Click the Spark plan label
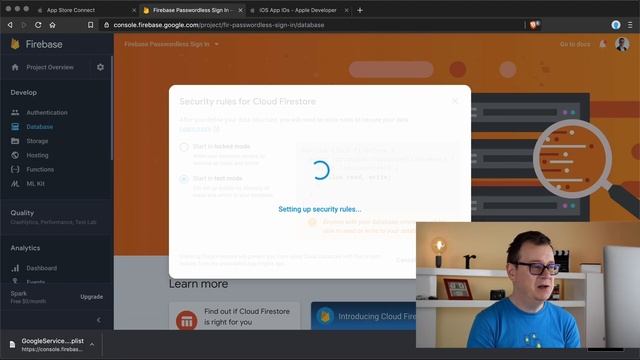Viewport: 640px width, 360px height. pos(19,293)
